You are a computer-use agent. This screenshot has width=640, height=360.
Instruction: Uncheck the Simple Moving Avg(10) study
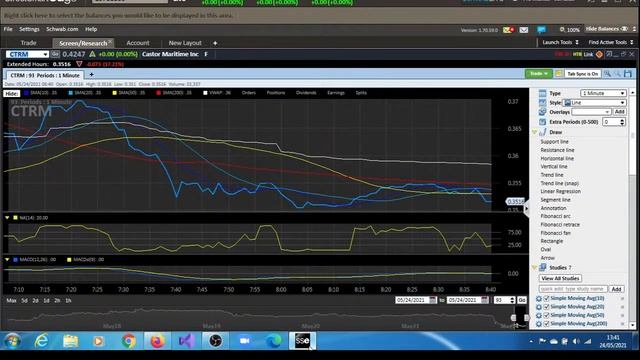point(547,298)
